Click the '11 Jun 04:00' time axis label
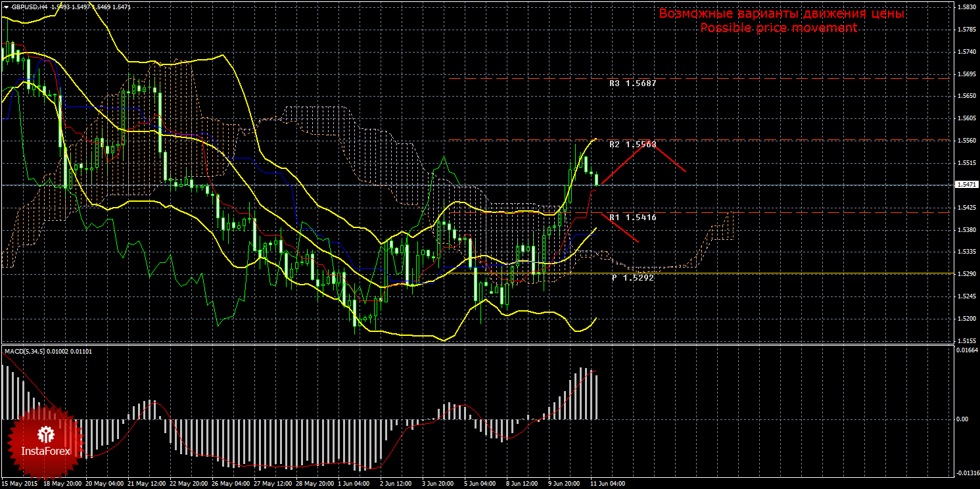The width and height of the screenshot is (980, 489). tap(608, 484)
